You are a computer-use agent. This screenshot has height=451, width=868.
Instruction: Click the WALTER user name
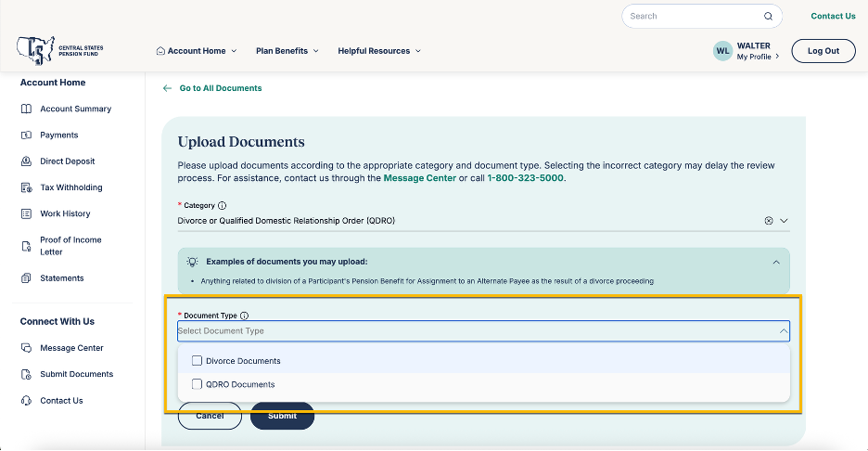(x=753, y=46)
